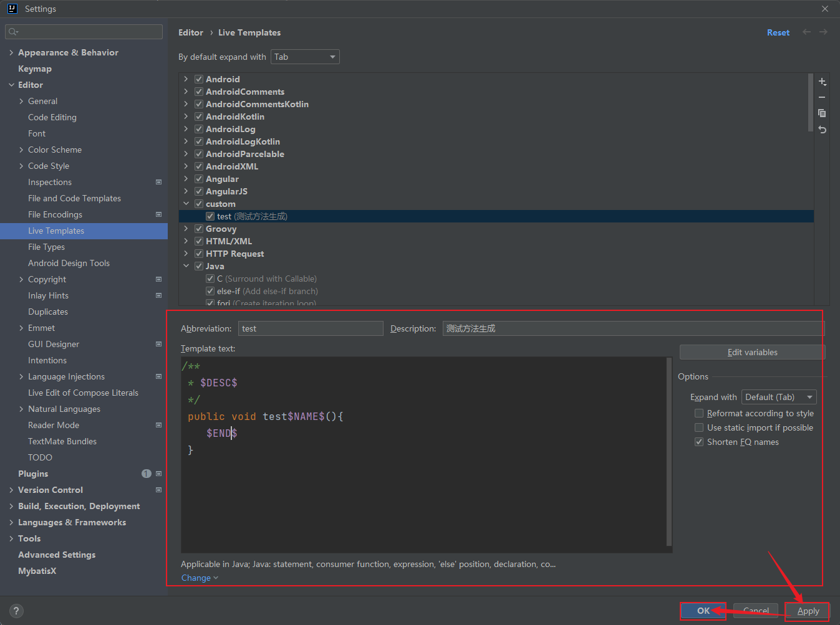Collapse the Java template group
840x625 pixels.
pos(186,266)
